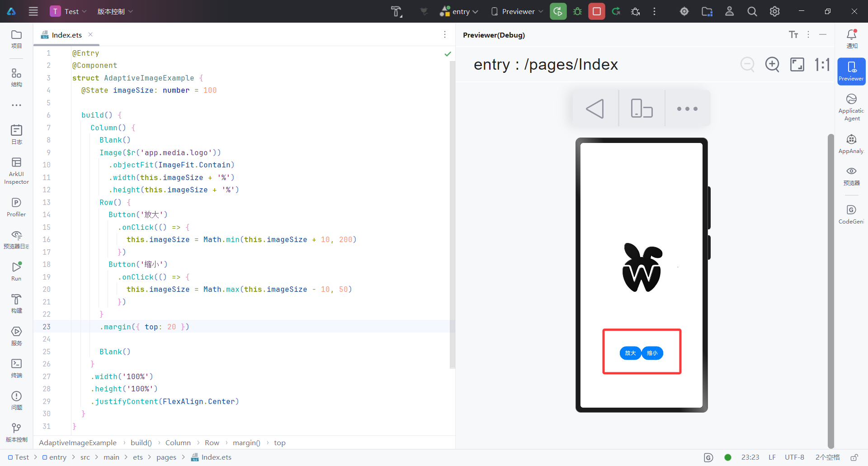Open the account profile icon
Viewport: 868px width, 466px height.
730,11
